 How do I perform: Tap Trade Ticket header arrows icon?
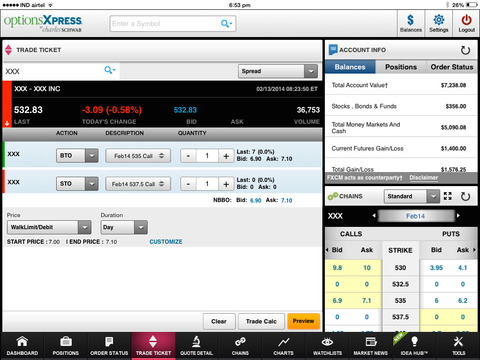coord(9,50)
